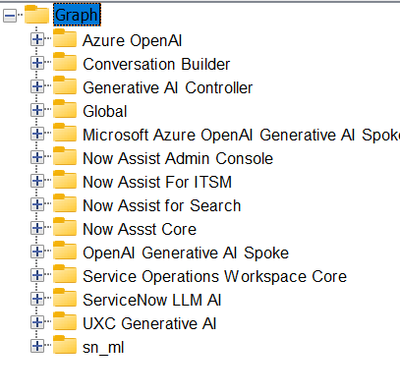Screen dimensions: 400x392
Task: Expand the Azure OpenAI node
Action: 37,39
